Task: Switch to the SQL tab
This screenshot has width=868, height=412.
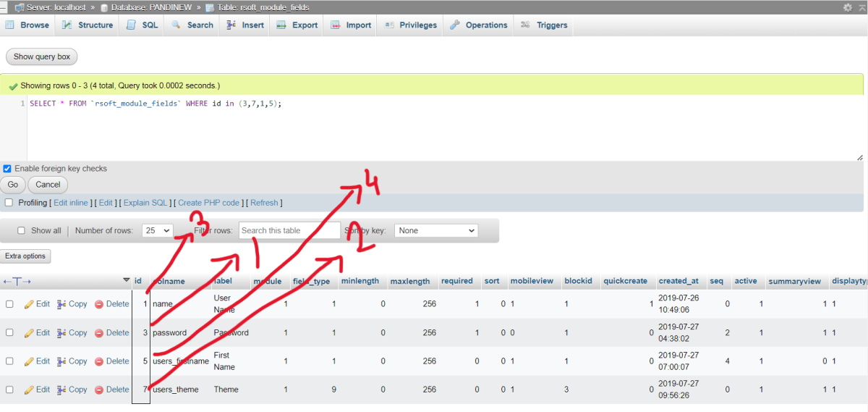Action: coord(142,25)
